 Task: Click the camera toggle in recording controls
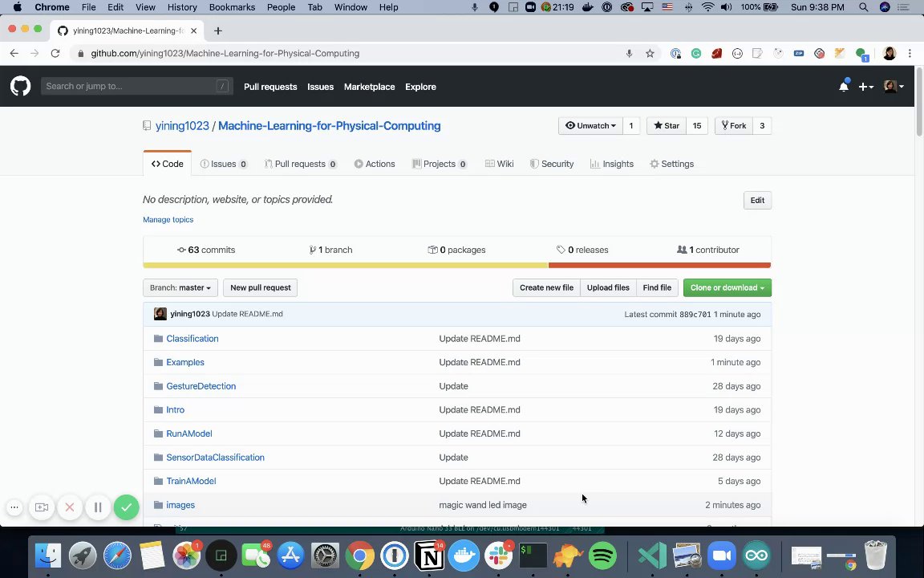[x=42, y=507]
